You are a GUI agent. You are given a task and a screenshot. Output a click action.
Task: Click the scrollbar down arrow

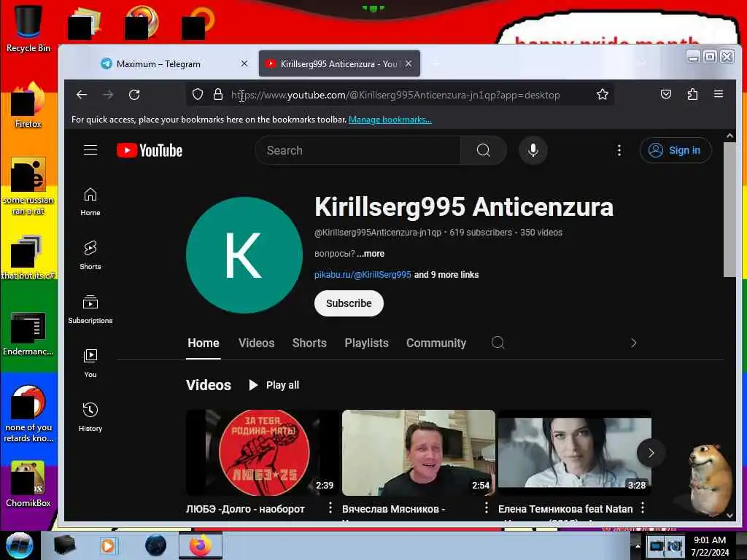coord(729,516)
